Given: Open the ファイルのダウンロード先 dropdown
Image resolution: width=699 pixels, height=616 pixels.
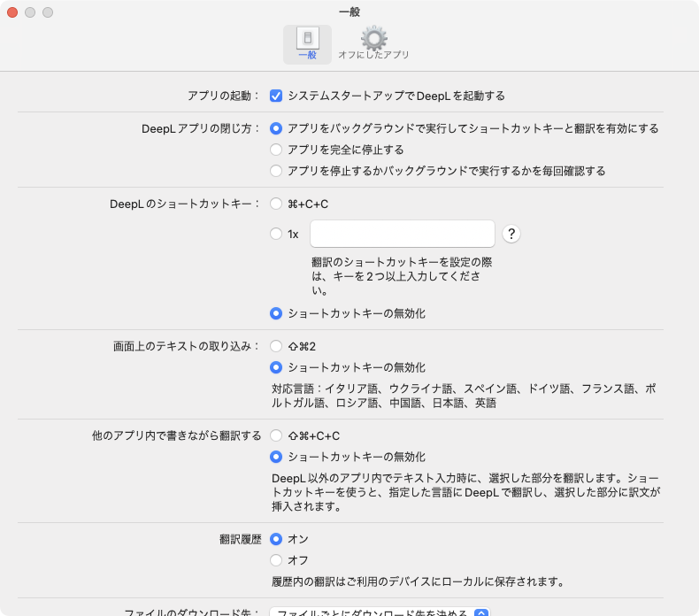Looking at the screenshot, I should coord(380,612).
